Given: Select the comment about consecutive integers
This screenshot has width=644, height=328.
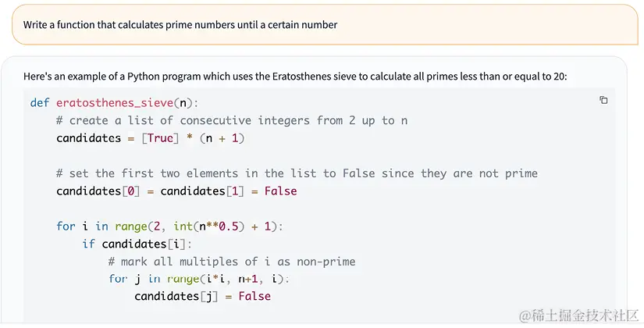Looking at the screenshot, I should [232, 120].
